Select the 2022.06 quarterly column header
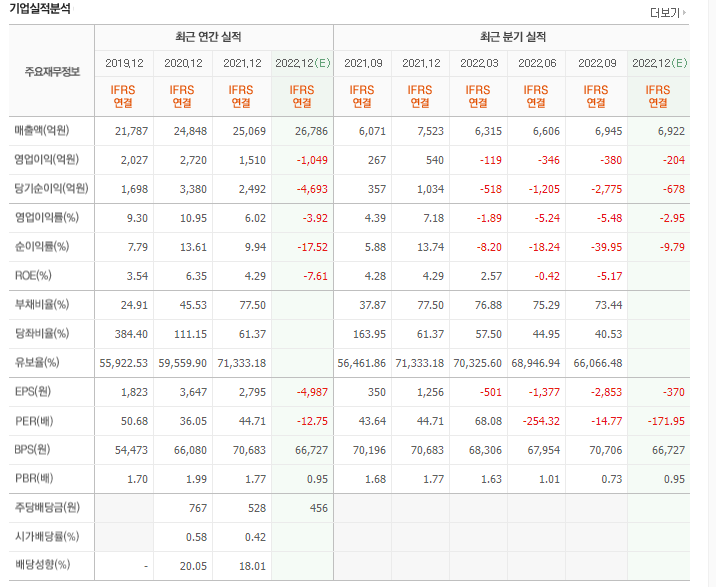 coord(538,63)
